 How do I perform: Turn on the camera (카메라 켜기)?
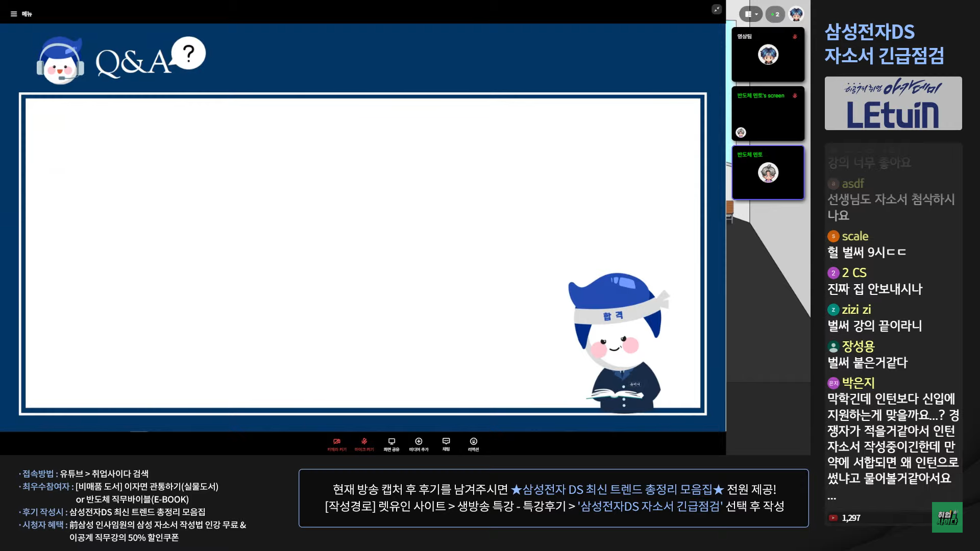(x=337, y=444)
